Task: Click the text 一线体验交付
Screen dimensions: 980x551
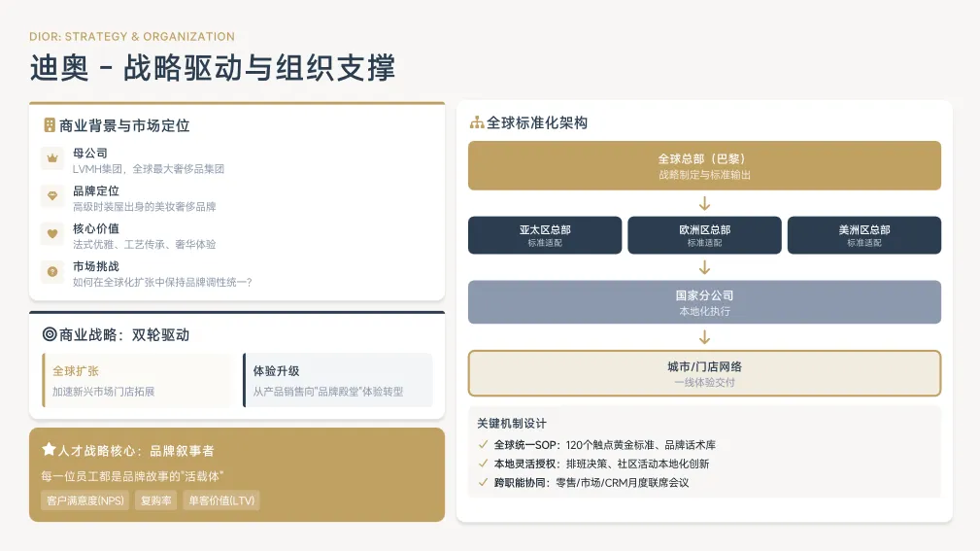Action: 704,382
